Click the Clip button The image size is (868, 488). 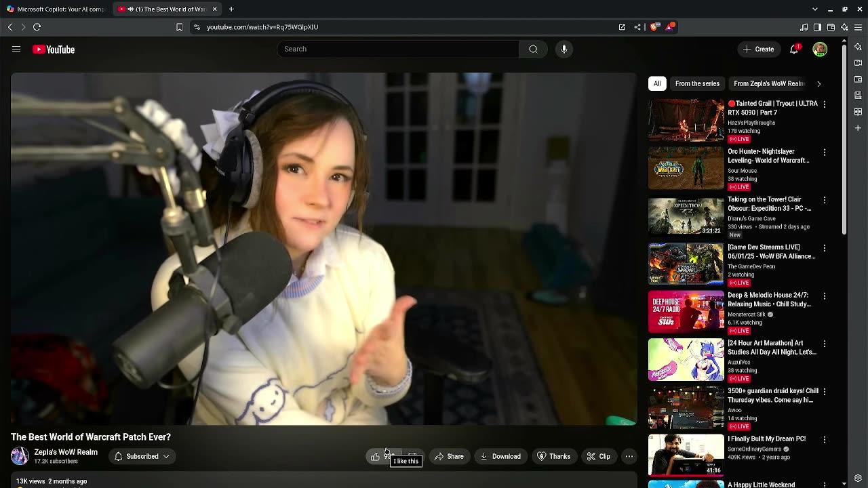coord(599,456)
